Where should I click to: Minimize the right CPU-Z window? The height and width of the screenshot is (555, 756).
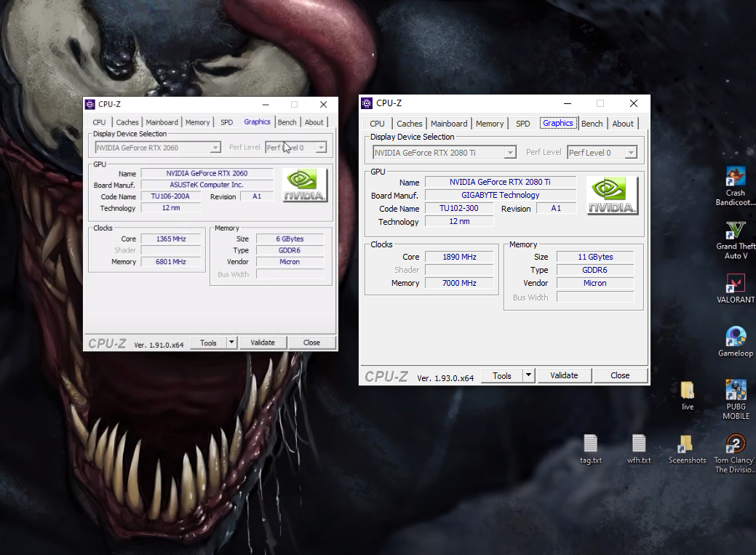[568, 103]
